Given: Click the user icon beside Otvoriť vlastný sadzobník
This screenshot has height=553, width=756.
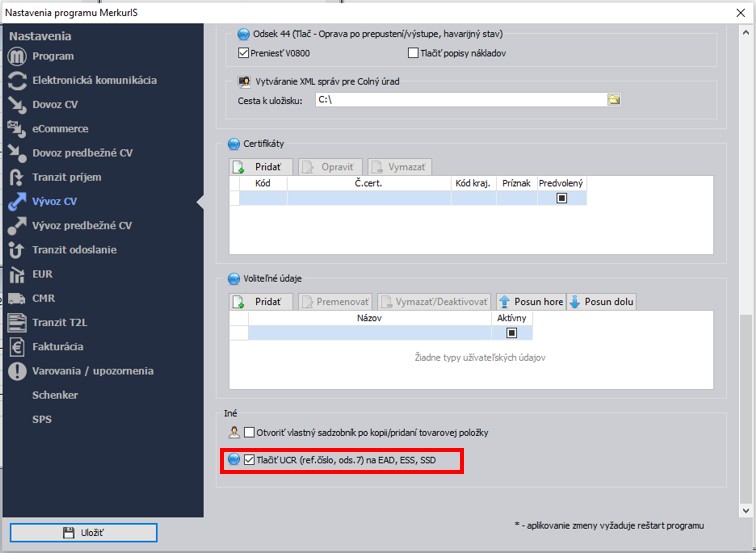Looking at the screenshot, I should (x=234, y=432).
